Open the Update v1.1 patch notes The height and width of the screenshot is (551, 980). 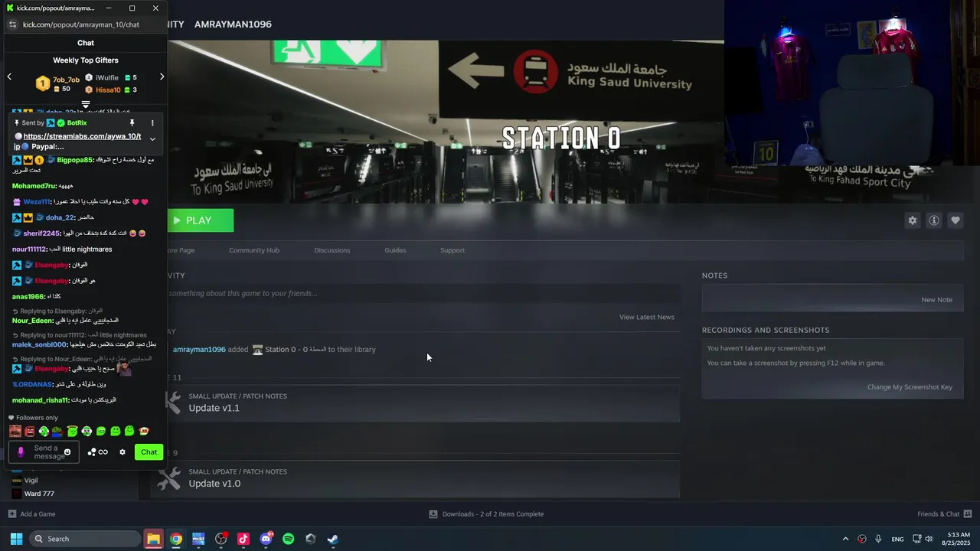click(x=214, y=408)
